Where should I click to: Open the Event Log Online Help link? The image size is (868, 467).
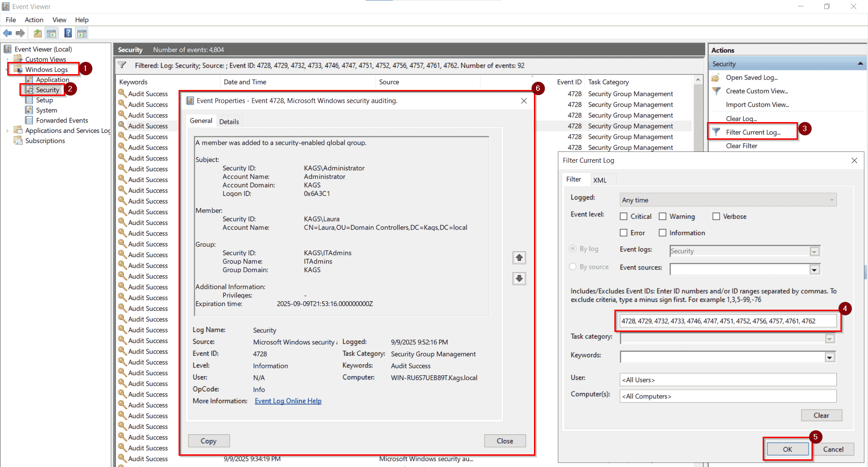288,401
